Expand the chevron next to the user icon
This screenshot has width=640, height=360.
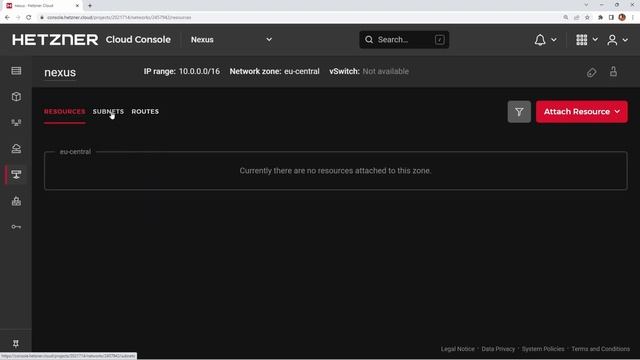(x=625, y=40)
